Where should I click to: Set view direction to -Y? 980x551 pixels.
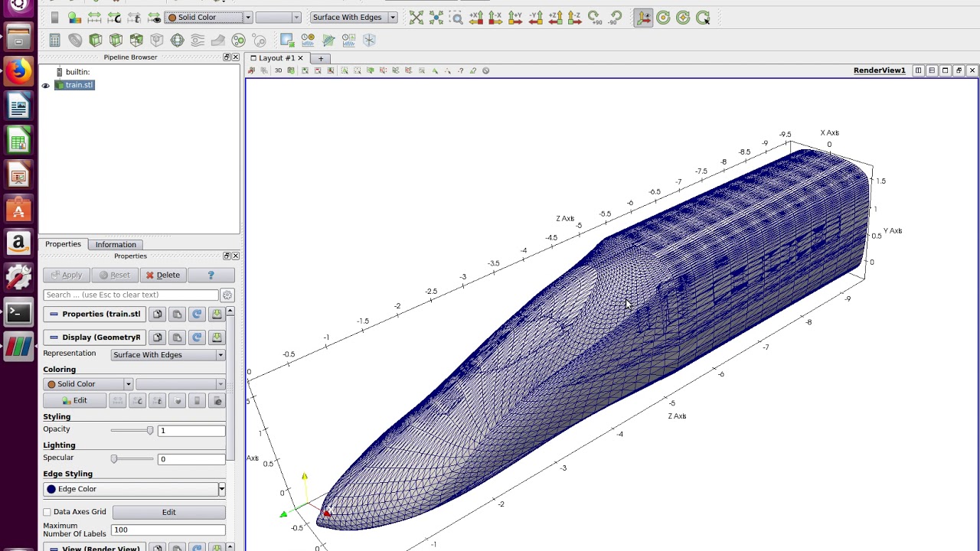point(535,17)
